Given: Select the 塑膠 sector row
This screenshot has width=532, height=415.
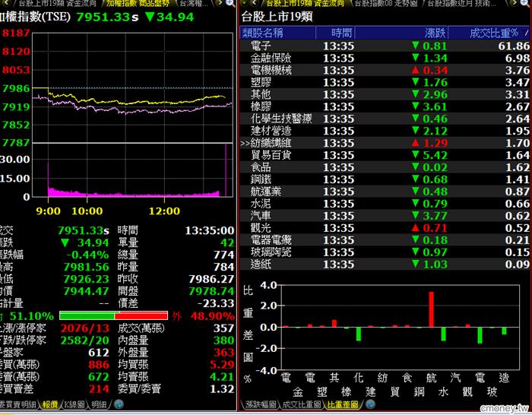Looking at the screenshot, I should (385, 82).
